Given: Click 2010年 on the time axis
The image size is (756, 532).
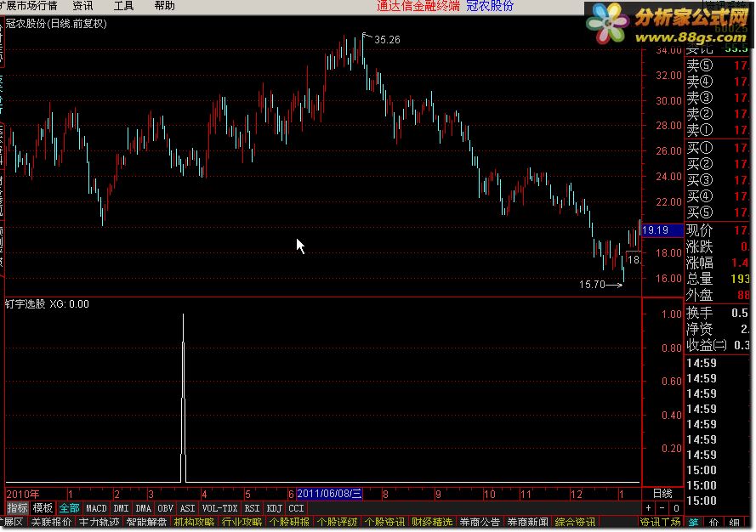Looking at the screenshot, I should (x=23, y=494).
